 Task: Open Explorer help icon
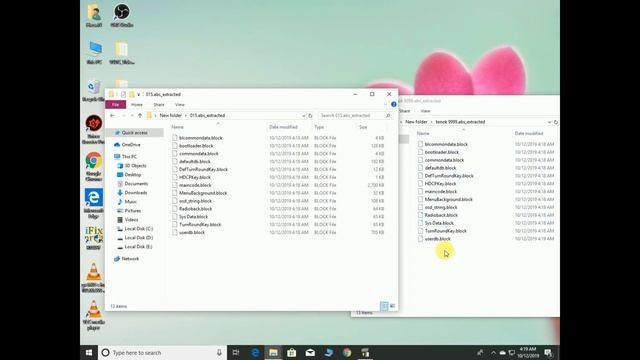pos(393,104)
